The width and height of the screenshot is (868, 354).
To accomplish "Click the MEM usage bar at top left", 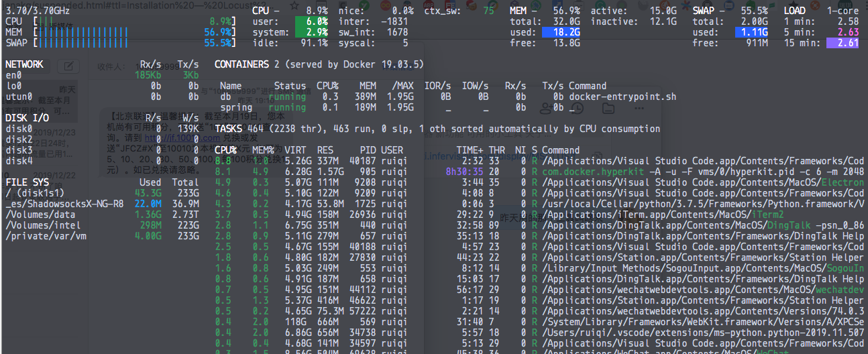I will click(134, 32).
